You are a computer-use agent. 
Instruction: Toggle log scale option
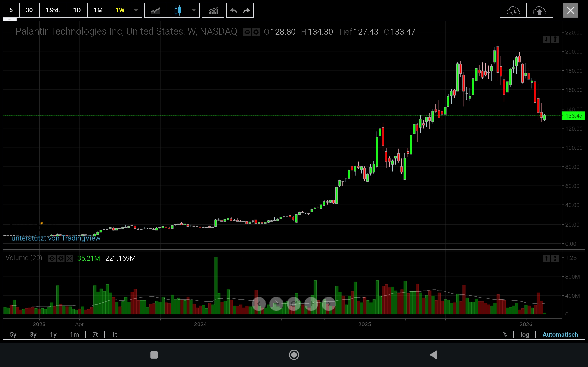(x=525, y=334)
